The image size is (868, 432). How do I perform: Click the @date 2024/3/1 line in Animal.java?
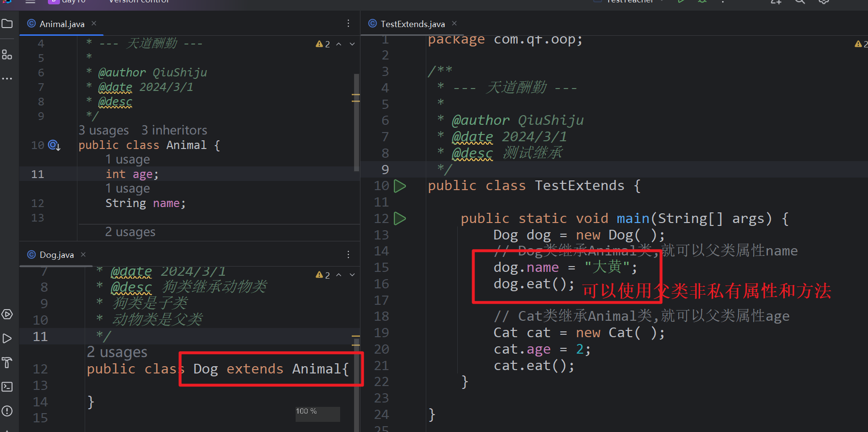click(146, 87)
